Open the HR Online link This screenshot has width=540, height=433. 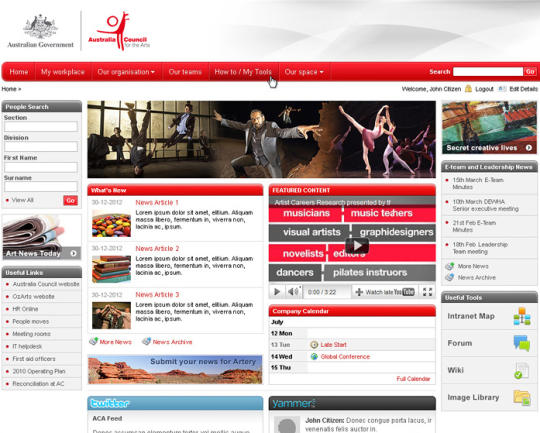click(25, 309)
